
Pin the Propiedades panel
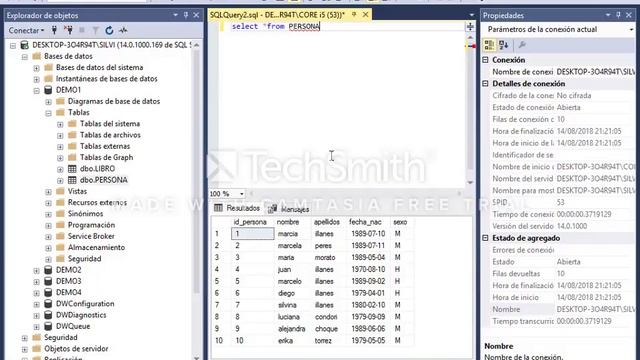click(x=618, y=15)
